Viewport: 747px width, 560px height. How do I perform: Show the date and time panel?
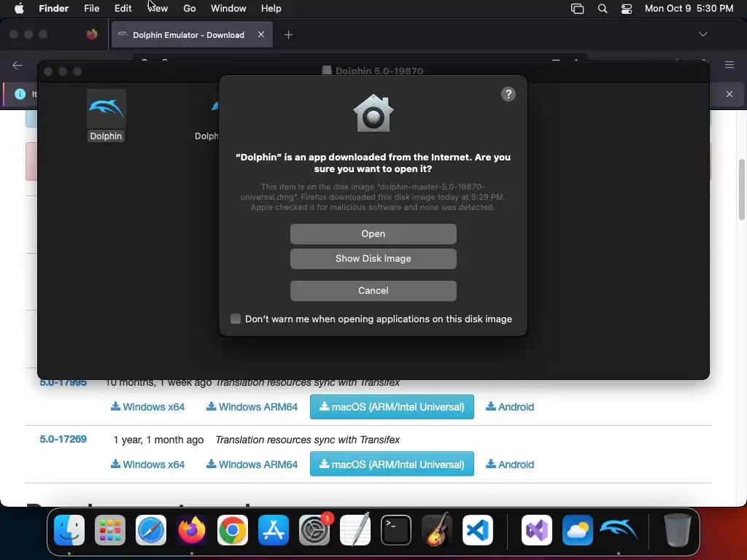tap(689, 8)
